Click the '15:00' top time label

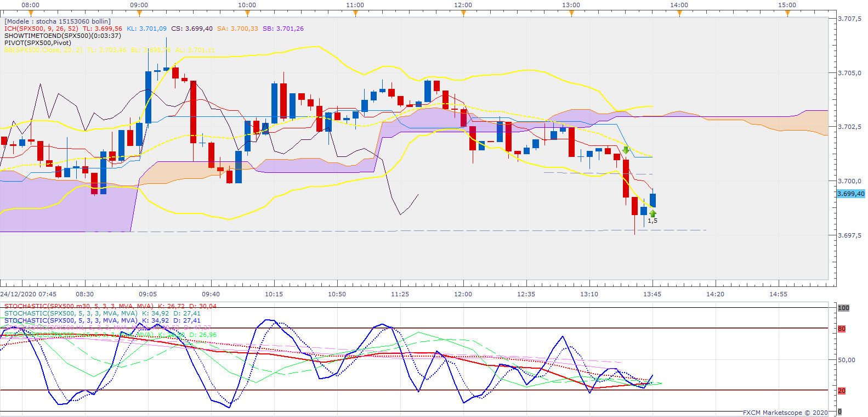click(x=787, y=5)
